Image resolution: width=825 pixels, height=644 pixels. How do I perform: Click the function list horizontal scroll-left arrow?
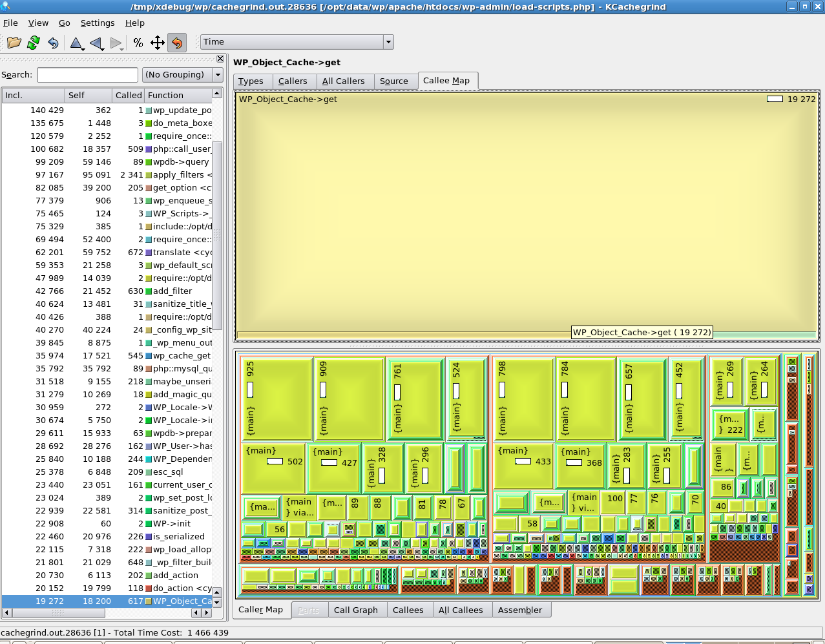(x=6, y=612)
